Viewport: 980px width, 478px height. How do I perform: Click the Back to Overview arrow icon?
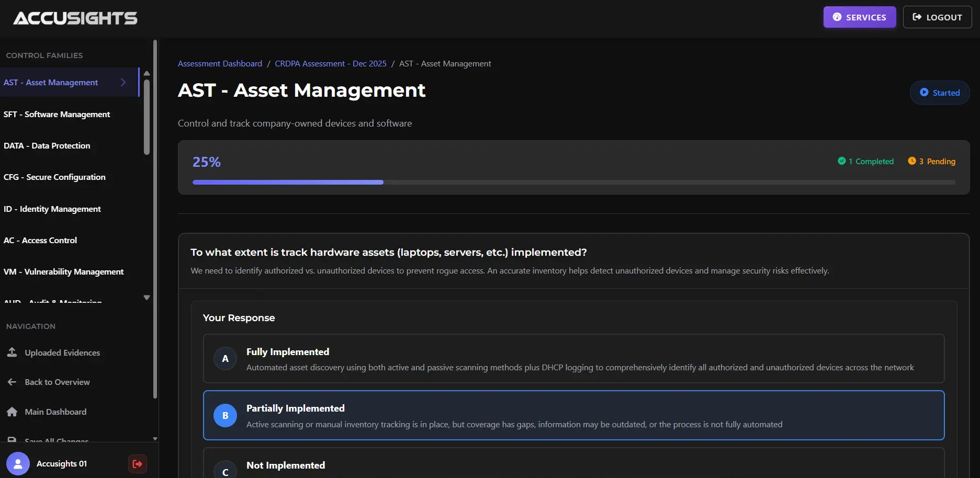tap(12, 382)
